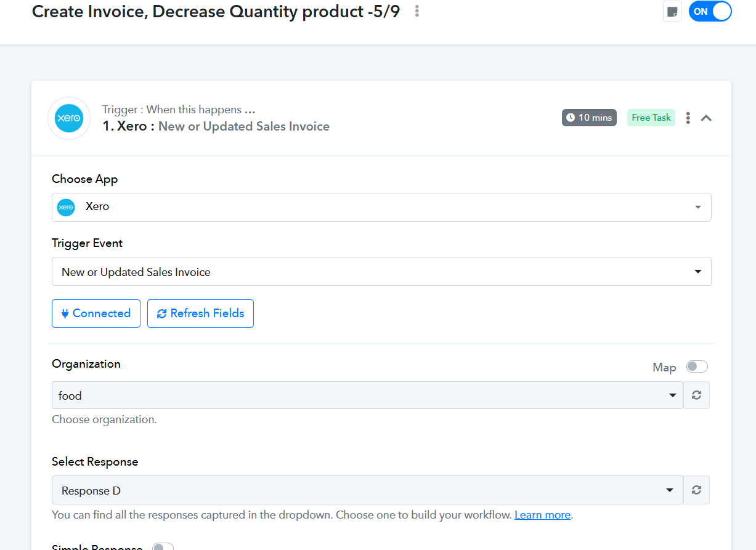Screen dimensions: 756x550
Task: Open the workflow notes icon
Action: click(x=672, y=12)
